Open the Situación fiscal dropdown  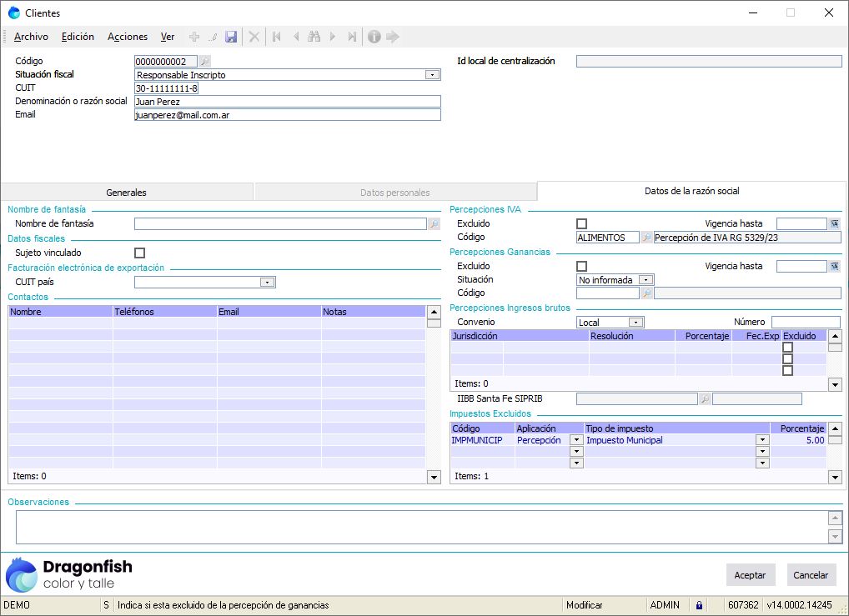tap(432, 75)
